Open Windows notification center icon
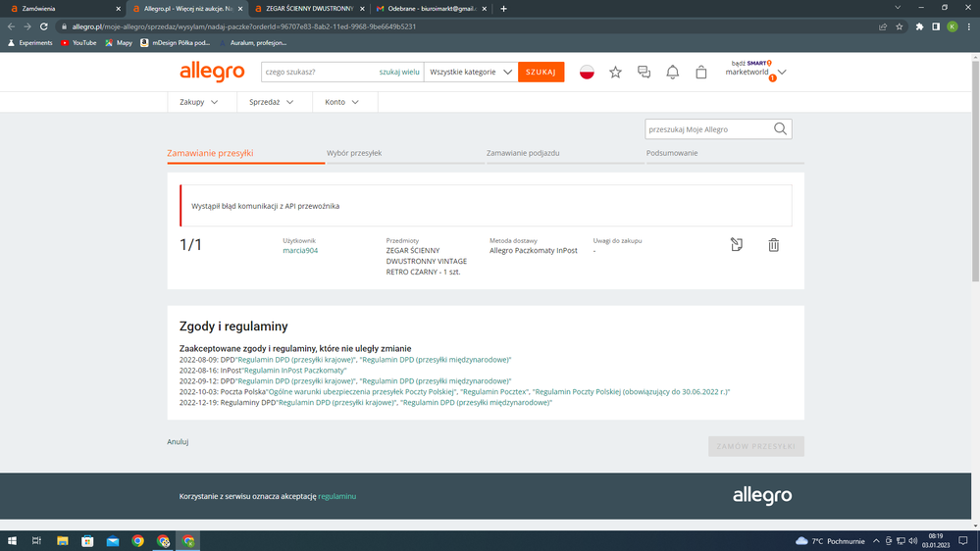This screenshot has height=551, width=980. pos(963,541)
